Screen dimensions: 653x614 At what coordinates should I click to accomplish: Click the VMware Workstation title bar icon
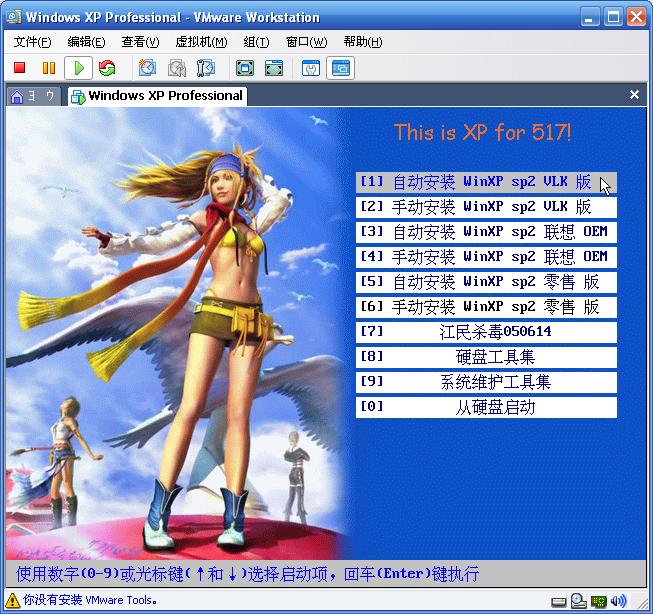[x=13, y=17]
